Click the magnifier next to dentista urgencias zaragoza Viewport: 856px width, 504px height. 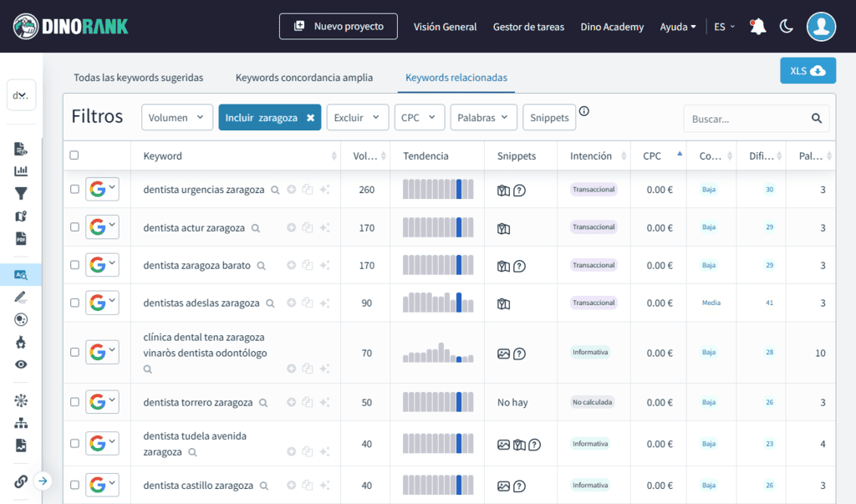tap(275, 190)
